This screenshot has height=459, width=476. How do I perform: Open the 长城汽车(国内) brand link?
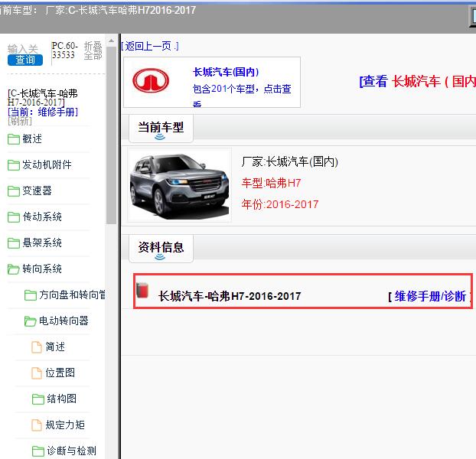pyautogui.click(x=226, y=72)
